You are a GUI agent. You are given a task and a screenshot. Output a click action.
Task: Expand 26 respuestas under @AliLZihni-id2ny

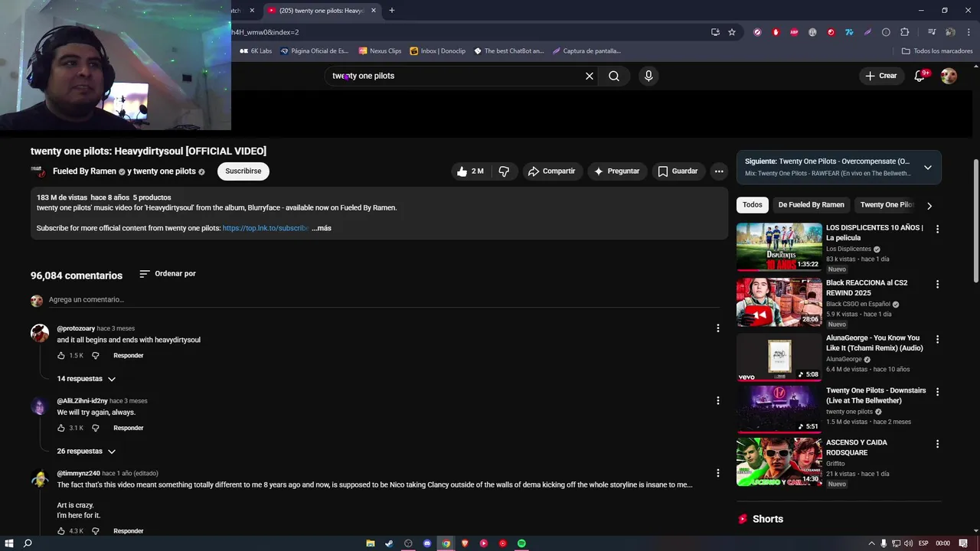[x=86, y=452]
